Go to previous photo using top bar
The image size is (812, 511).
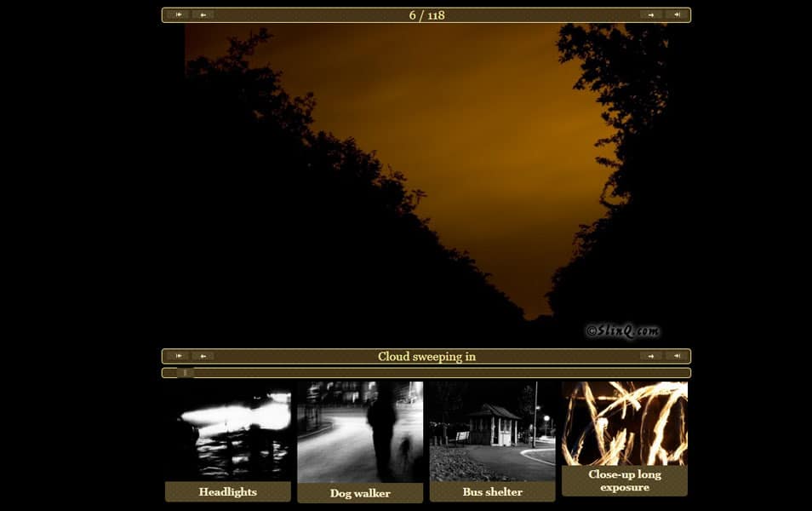pos(203,14)
